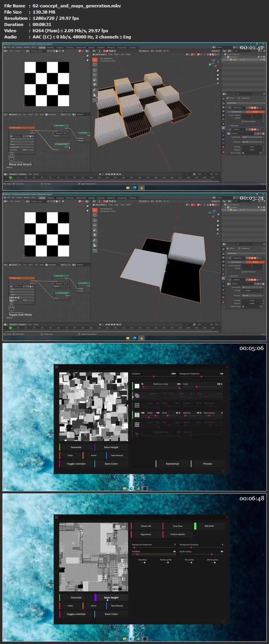Toggle Optimal Display checkbox in 00:01:42 frame
This screenshot has width=269, height=644.
243,121
